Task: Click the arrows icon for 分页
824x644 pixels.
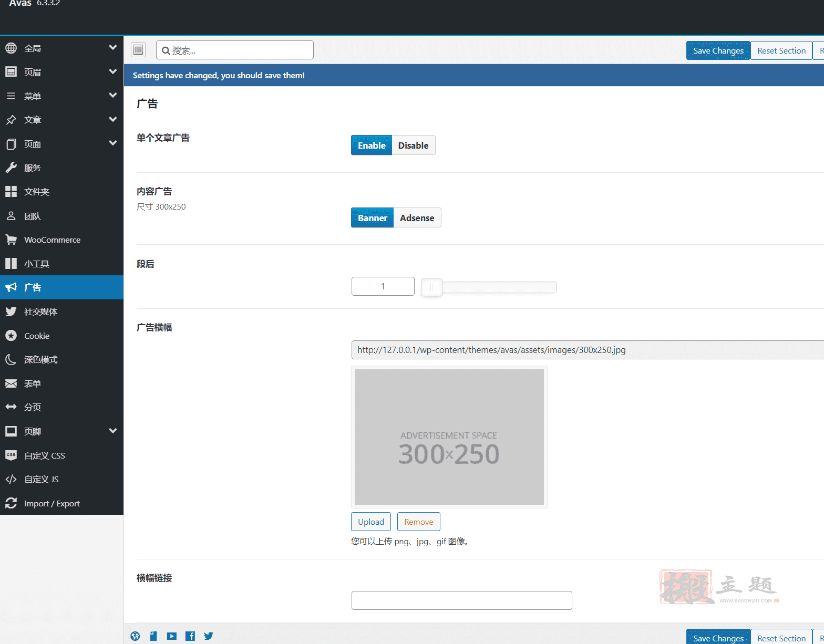Action: point(11,407)
